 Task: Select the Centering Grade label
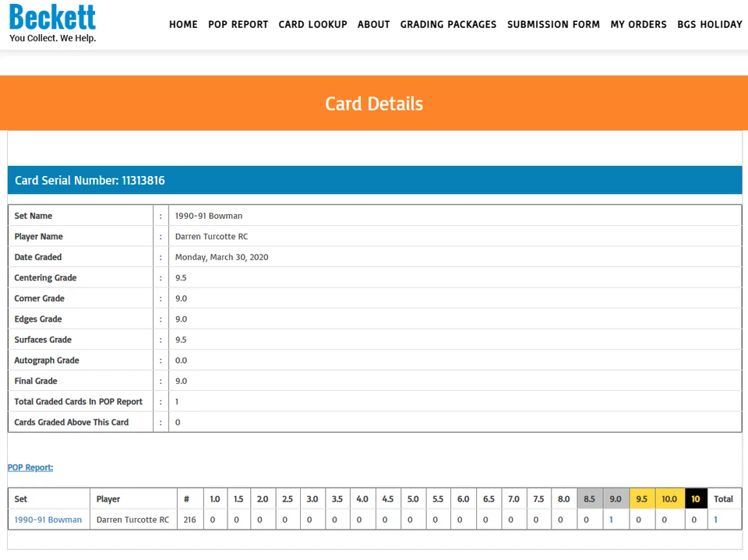(x=45, y=277)
